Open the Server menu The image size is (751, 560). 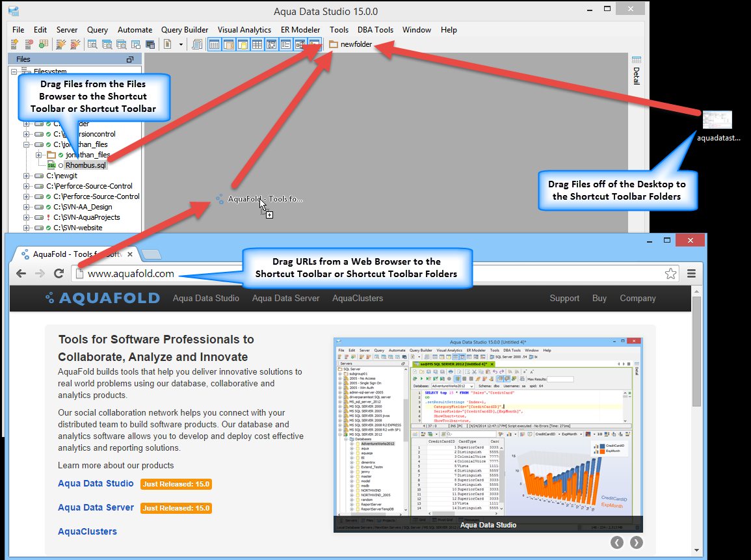tap(66, 30)
